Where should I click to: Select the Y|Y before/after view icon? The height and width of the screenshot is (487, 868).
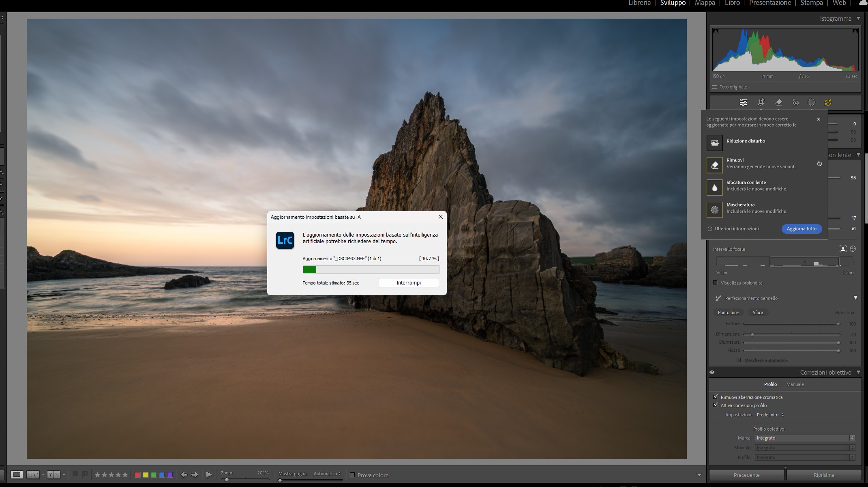pyautogui.click(x=54, y=474)
